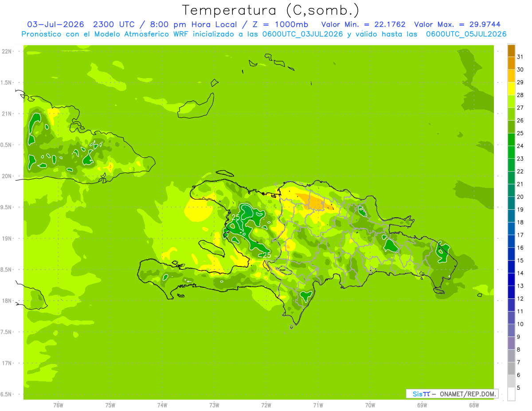Click the color bar label "5"
Viewport: 532px width, 411px height.
click(x=519, y=388)
